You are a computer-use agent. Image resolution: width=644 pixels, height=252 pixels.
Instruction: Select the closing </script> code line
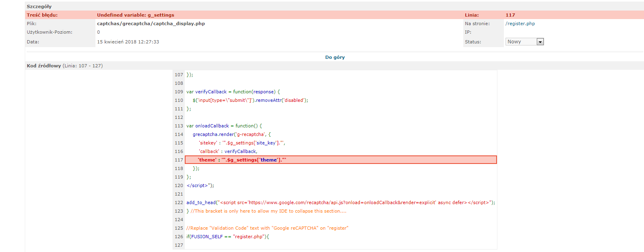(x=200, y=185)
